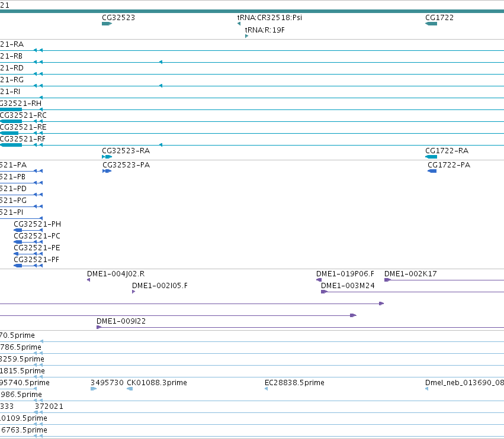Click the DME1-004J02.R label
The height and width of the screenshot is (439, 504).
coord(115,274)
